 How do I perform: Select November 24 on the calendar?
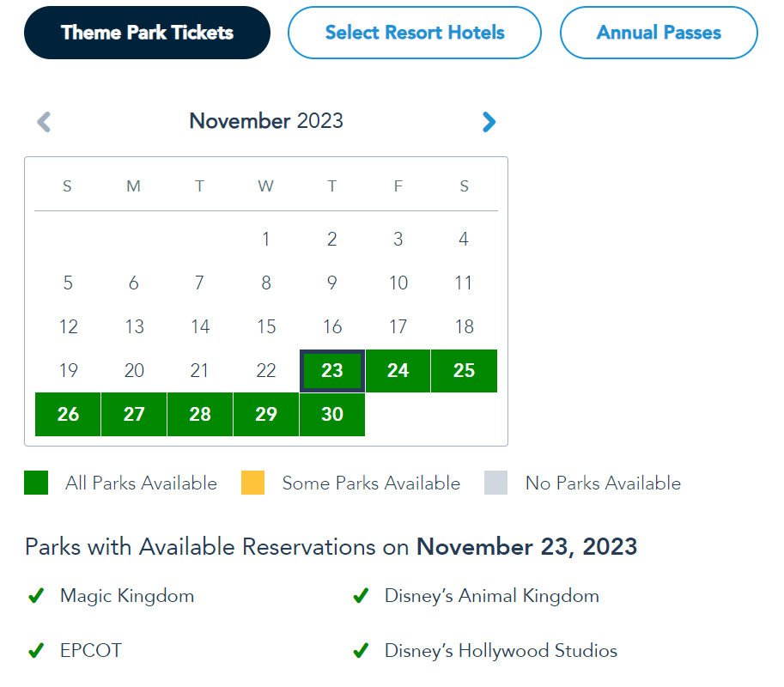(398, 371)
